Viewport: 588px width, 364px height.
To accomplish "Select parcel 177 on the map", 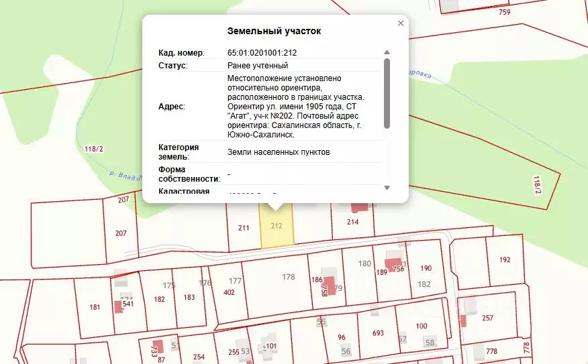I will (x=234, y=282).
